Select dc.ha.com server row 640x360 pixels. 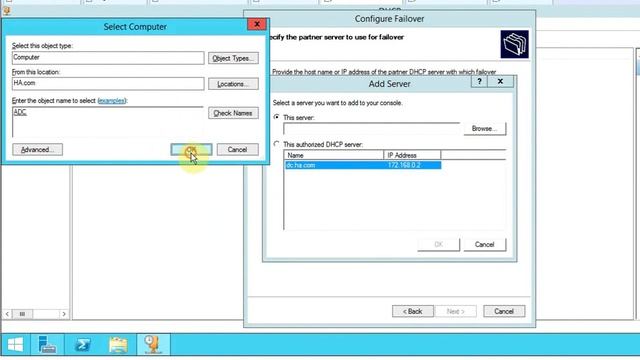pos(362,165)
